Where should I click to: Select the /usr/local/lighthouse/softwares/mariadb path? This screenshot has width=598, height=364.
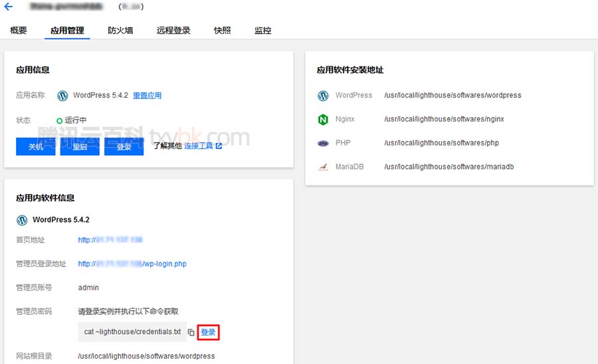[449, 167]
